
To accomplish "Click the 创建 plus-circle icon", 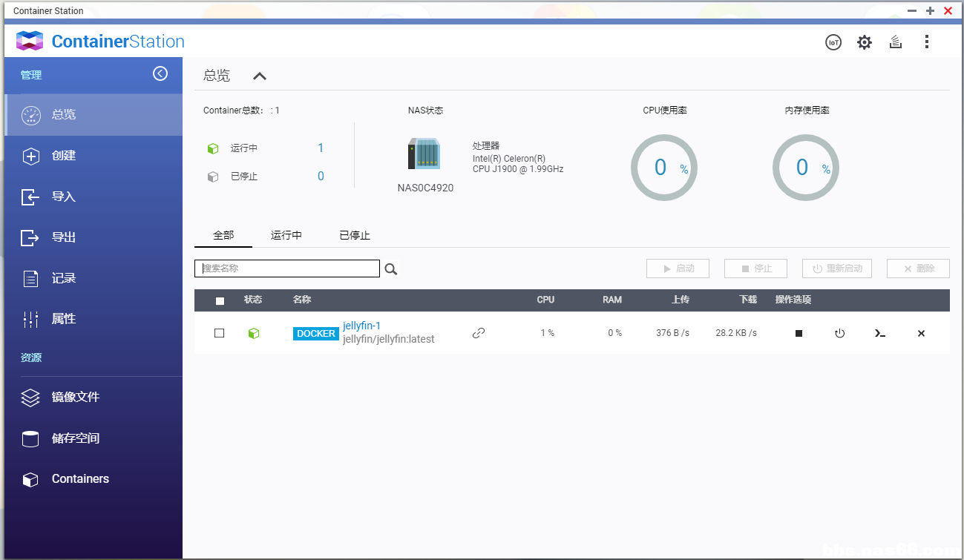I will click(30, 156).
